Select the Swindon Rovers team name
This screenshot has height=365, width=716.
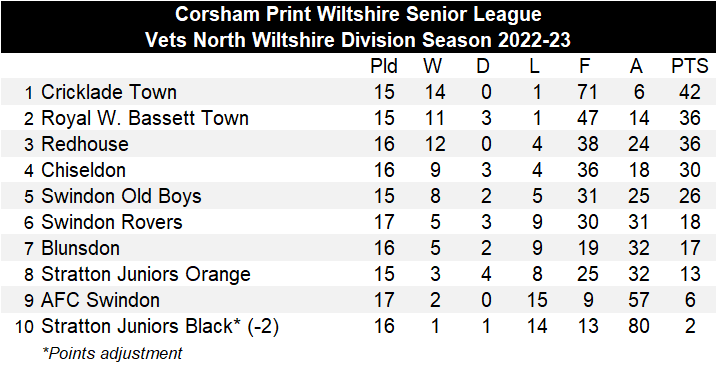[x=112, y=222]
